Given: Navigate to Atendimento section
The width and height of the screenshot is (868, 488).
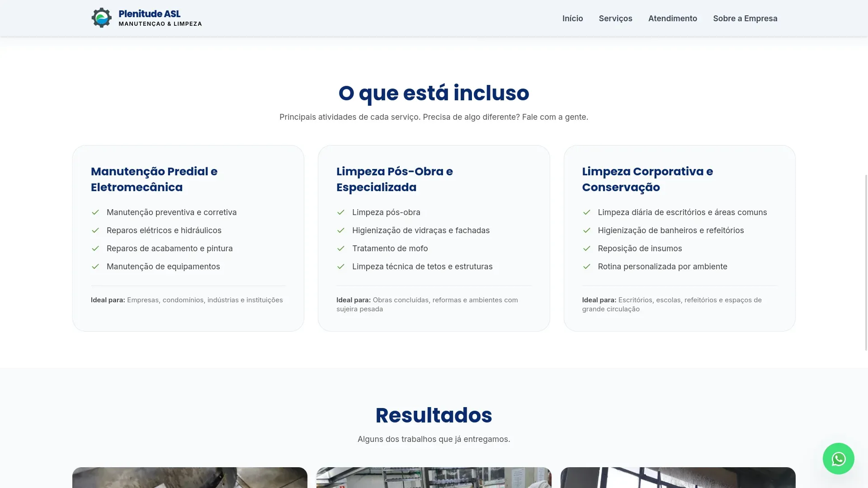Looking at the screenshot, I should click(672, 19).
